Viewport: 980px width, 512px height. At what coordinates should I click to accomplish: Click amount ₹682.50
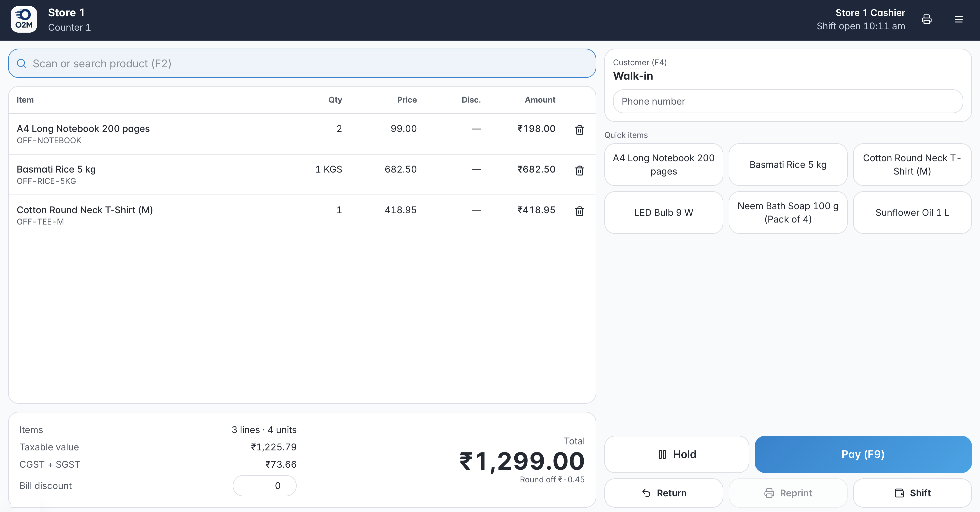click(x=536, y=170)
